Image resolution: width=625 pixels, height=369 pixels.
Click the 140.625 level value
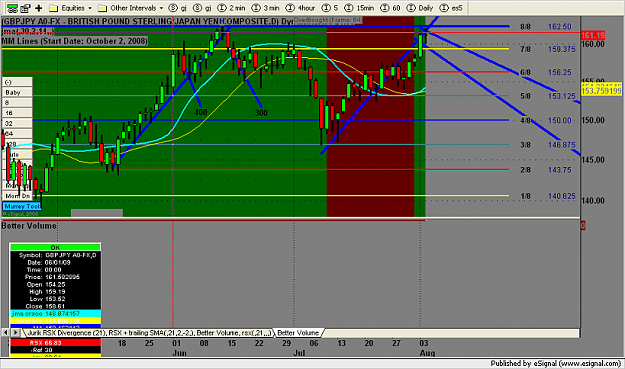coord(561,196)
